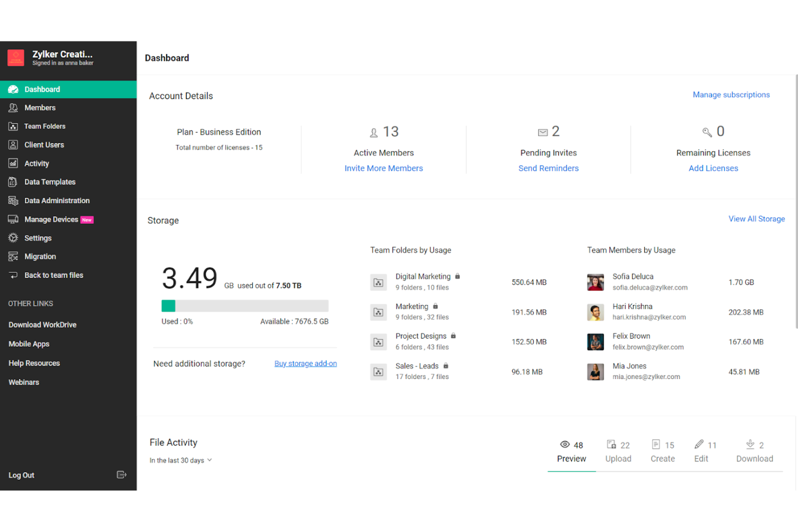Viewport: 798px width, 532px height.
Task: Open Data Administration page
Action: (68, 201)
